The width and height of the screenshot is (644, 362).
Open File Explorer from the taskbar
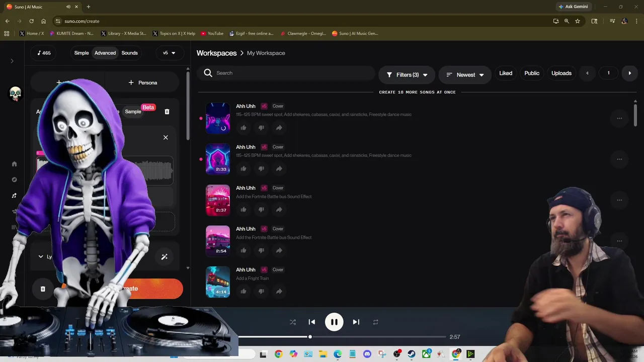323,354
